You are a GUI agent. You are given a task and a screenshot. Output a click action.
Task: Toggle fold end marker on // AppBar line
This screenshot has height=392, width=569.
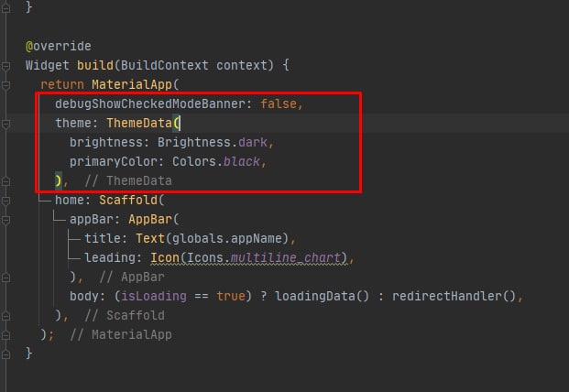pyautogui.click(x=5, y=278)
